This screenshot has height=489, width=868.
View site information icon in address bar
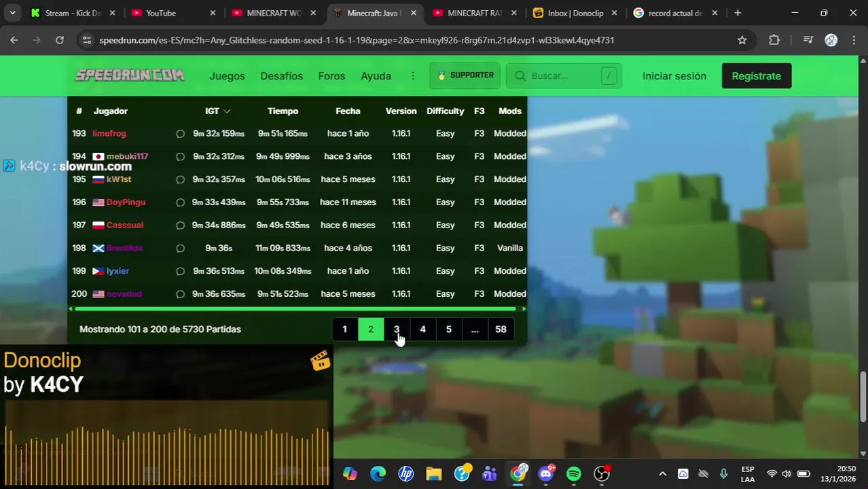pos(86,40)
